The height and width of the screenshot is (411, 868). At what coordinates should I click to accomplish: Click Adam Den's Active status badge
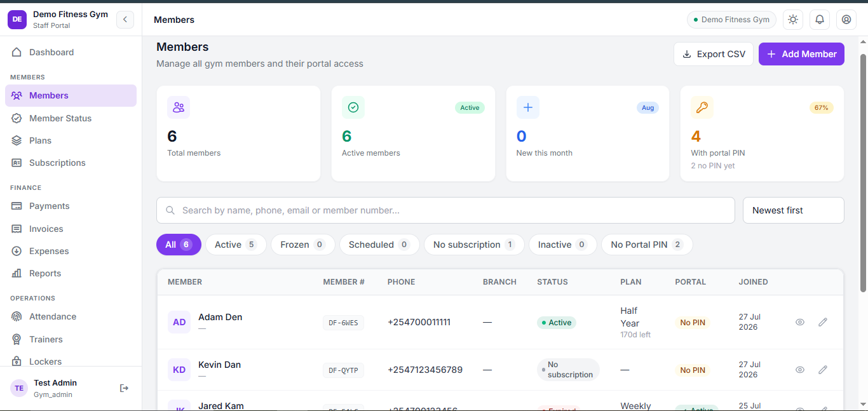pos(556,323)
